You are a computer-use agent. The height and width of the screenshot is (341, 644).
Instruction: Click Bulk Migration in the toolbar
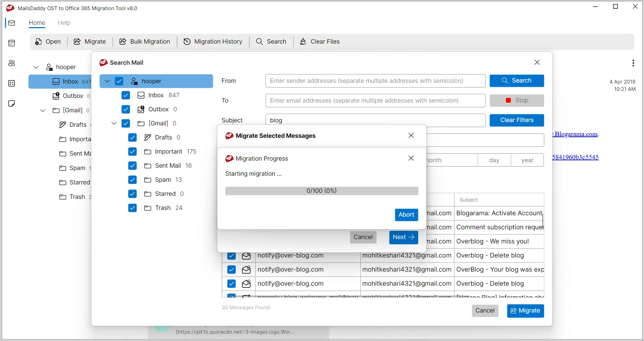point(145,42)
